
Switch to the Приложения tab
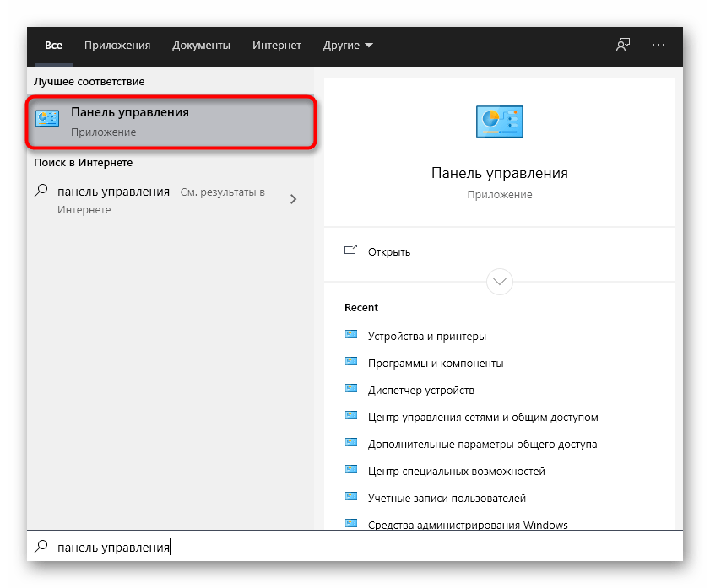(x=117, y=45)
